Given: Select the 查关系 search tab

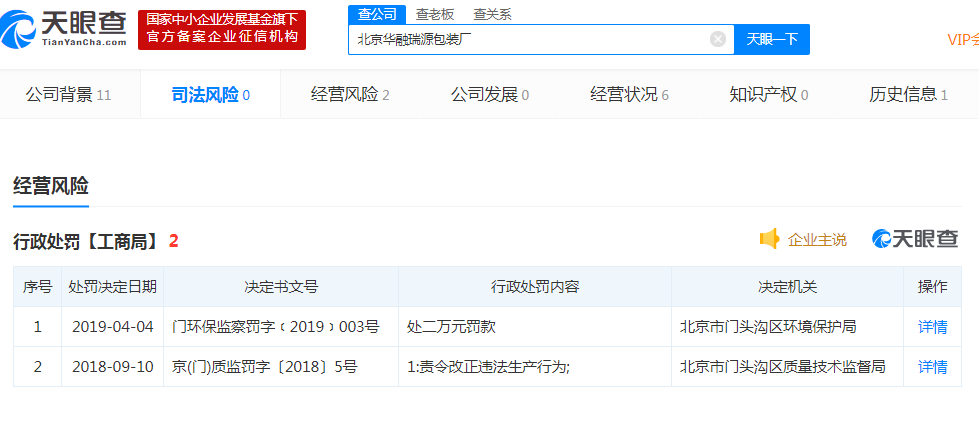Looking at the screenshot, I should 492,14.
